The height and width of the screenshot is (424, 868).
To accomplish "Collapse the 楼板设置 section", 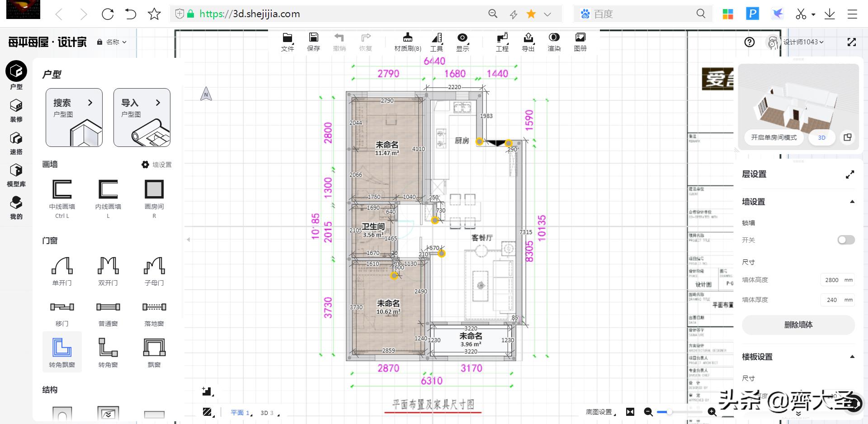I will (x=852, y=357).
